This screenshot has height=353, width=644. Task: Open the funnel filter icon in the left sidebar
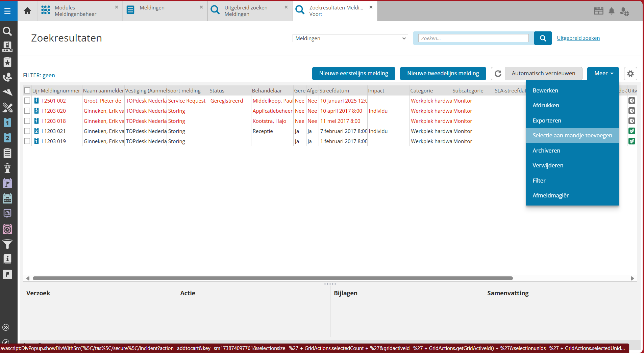point(7,244)
